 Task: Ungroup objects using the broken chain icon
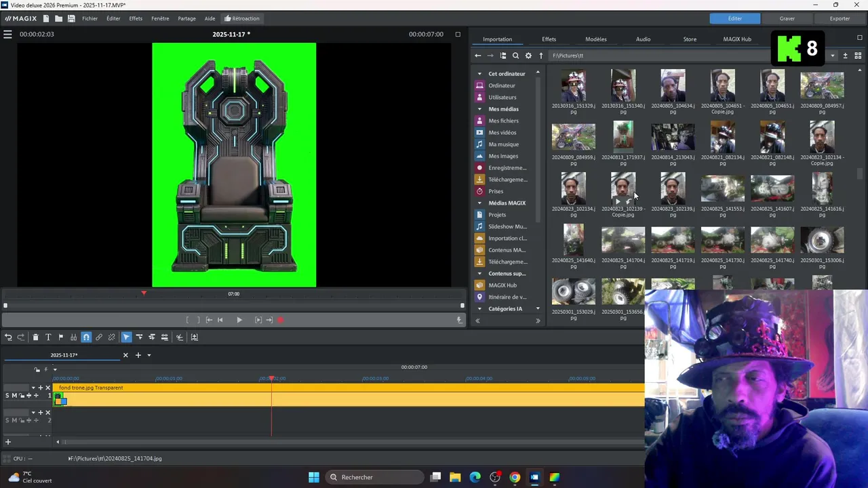tap(112, 337)
